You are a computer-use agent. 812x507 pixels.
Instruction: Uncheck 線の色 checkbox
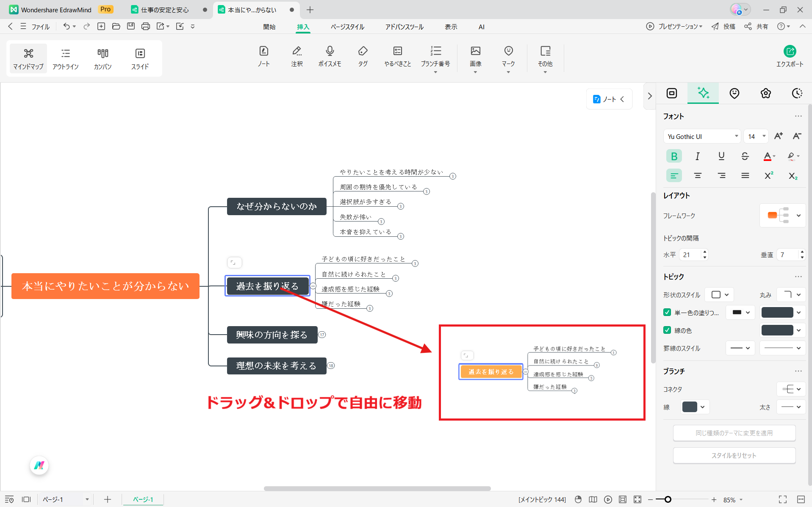coord(667,330)
